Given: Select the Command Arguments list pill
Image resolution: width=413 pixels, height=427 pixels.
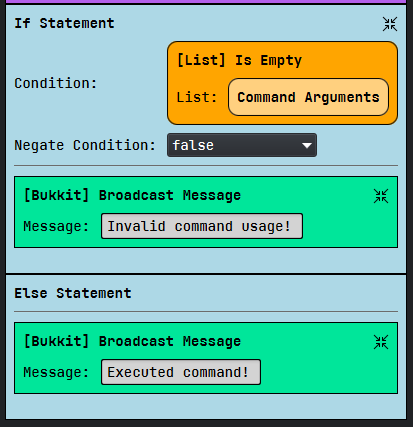Looking at the screenshot, I should tap(308, 97).
